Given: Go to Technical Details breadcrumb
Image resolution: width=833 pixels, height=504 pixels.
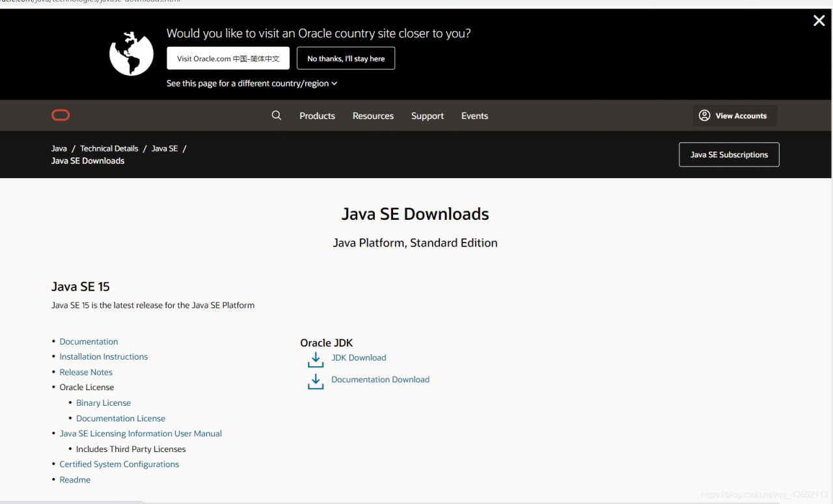Looking at the screenshot, I should coord(109,148).
